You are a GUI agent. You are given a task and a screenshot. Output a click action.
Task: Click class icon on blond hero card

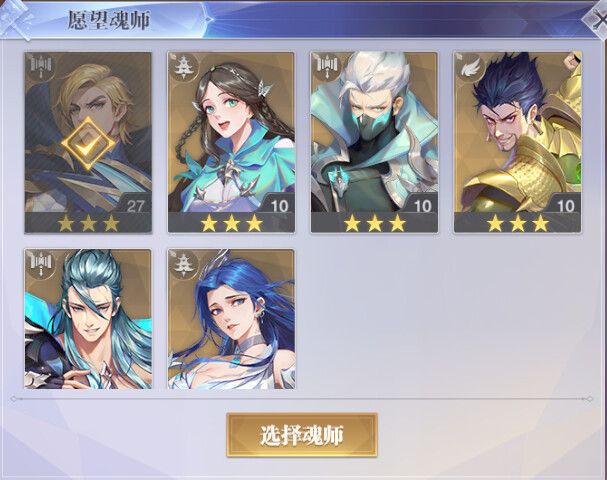[x=41, y=67]
